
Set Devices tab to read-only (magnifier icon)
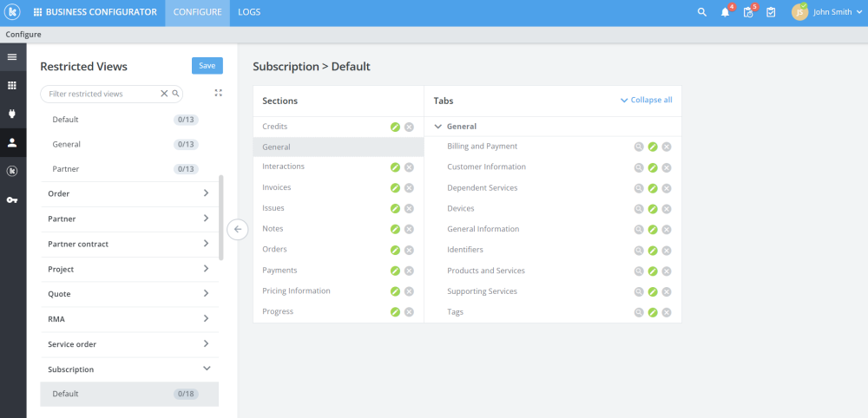(x=639, y=209)
